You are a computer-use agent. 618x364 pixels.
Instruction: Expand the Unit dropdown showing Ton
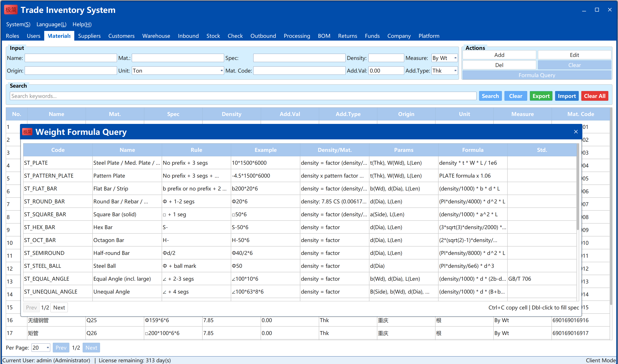178,71
